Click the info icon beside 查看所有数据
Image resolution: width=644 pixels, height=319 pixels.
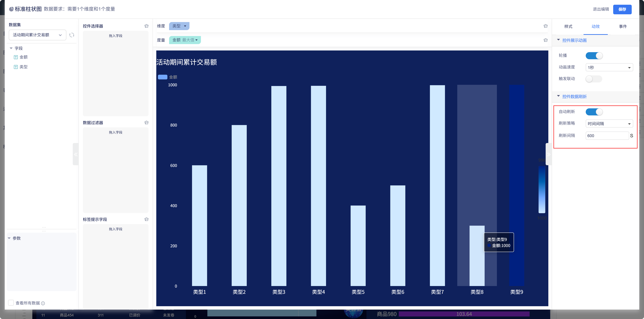click(x=43, y=303)
